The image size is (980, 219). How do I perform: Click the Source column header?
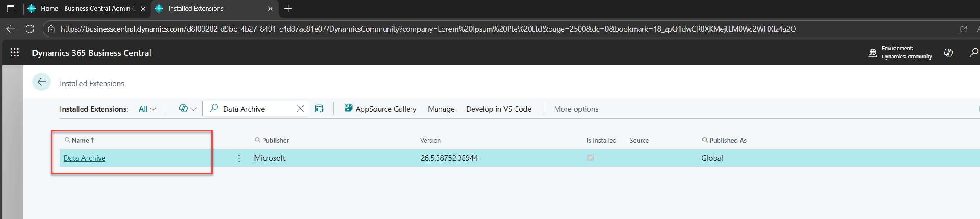639,140
